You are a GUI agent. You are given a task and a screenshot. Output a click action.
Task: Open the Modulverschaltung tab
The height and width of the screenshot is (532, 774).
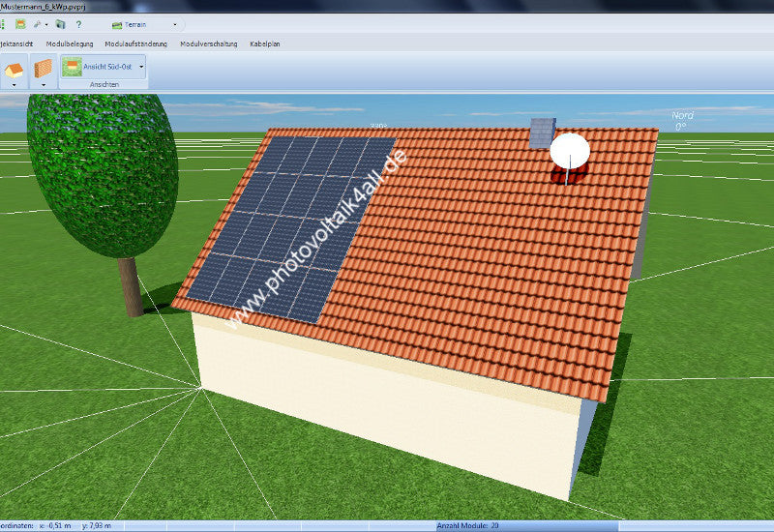click(209, 44)
